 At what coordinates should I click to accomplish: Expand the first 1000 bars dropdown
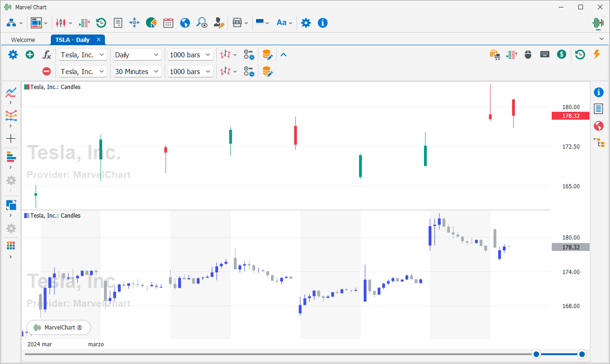(191, 55)
